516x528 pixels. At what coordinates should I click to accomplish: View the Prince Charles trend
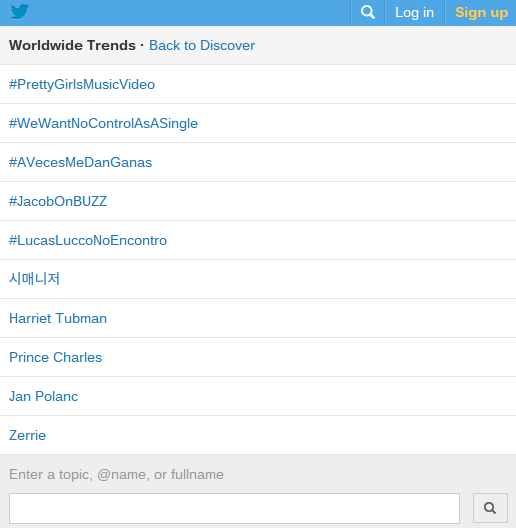(55, 357)
